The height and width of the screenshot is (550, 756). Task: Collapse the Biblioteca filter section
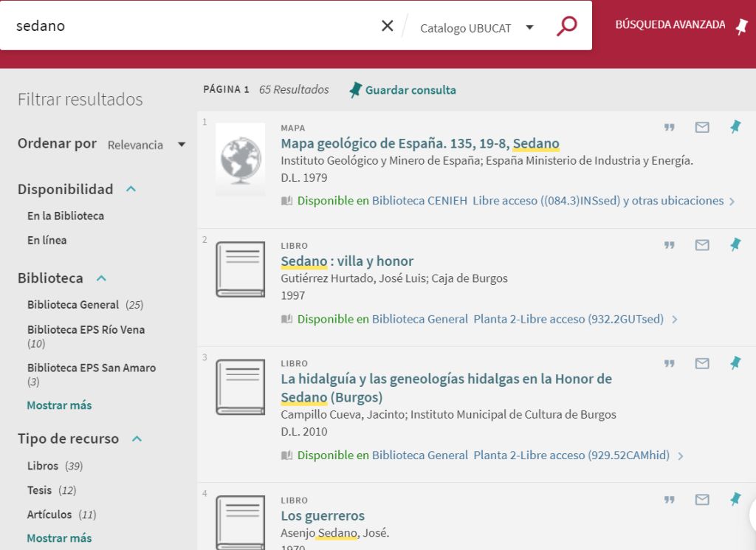pyautogui.click(x=101, y=278)
